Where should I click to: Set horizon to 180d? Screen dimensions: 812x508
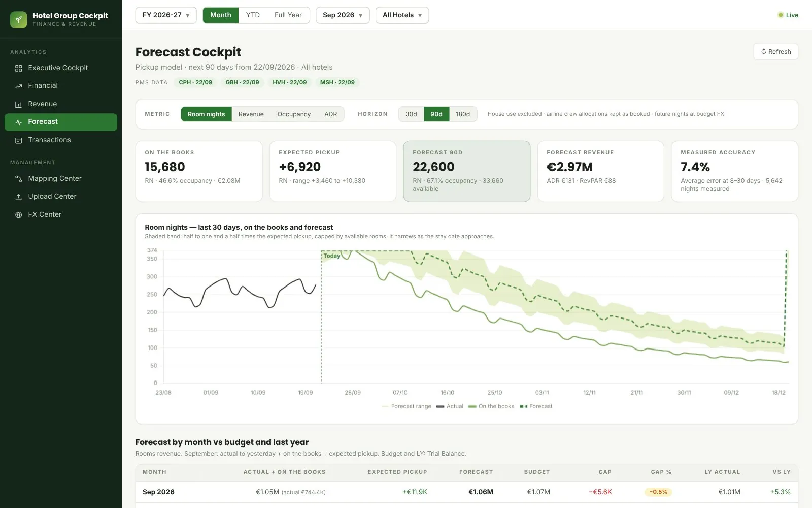463,114
